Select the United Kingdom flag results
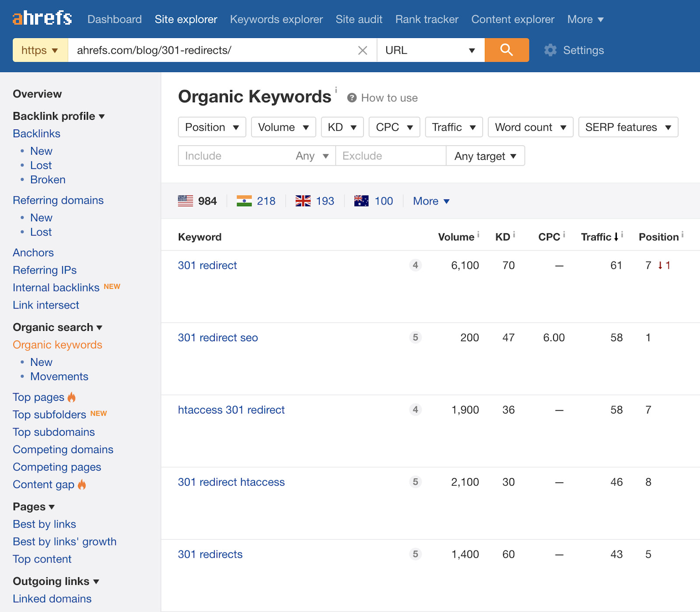 pyautogui.click(x=315, y=201)
